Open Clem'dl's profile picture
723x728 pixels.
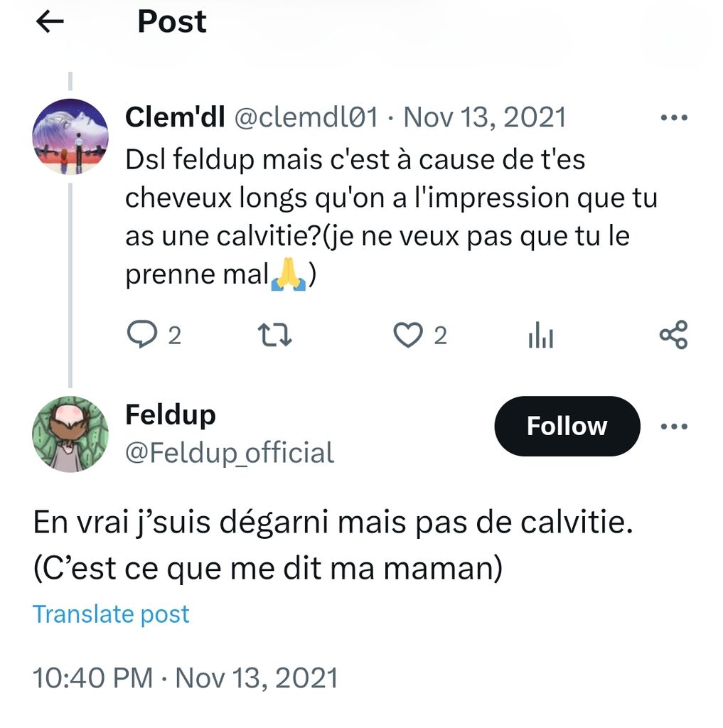tap(70, 137)
